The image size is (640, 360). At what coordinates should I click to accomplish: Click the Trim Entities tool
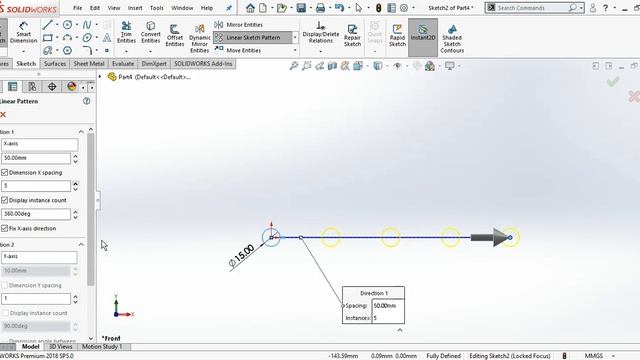click(126, 32)
